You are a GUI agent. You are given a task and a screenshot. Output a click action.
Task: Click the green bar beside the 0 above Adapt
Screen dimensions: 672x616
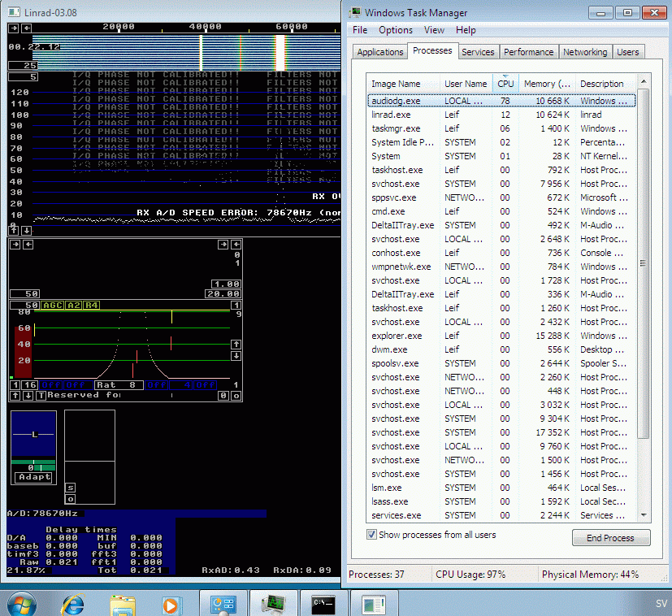pyautogui.click(x=44, y=467)
